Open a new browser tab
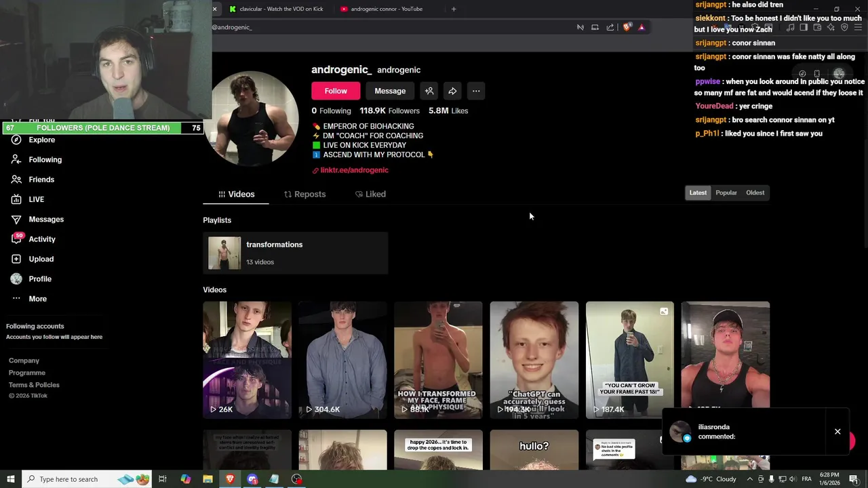 454,9
